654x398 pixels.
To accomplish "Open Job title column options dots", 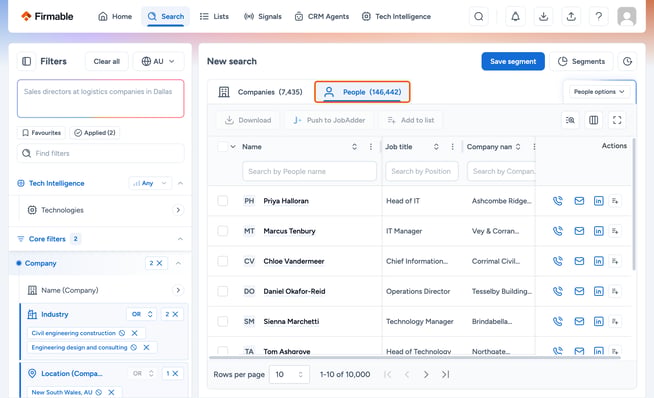I will 453,146.
